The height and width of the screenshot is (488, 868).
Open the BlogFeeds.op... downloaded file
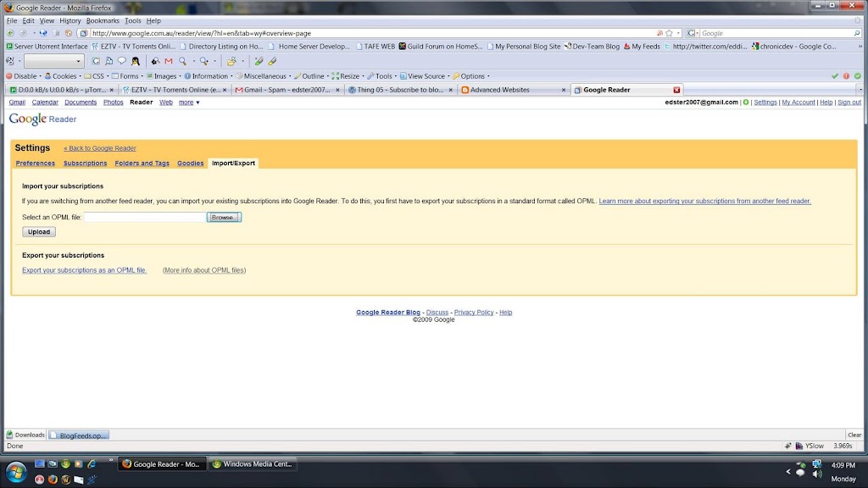[79, 435]
